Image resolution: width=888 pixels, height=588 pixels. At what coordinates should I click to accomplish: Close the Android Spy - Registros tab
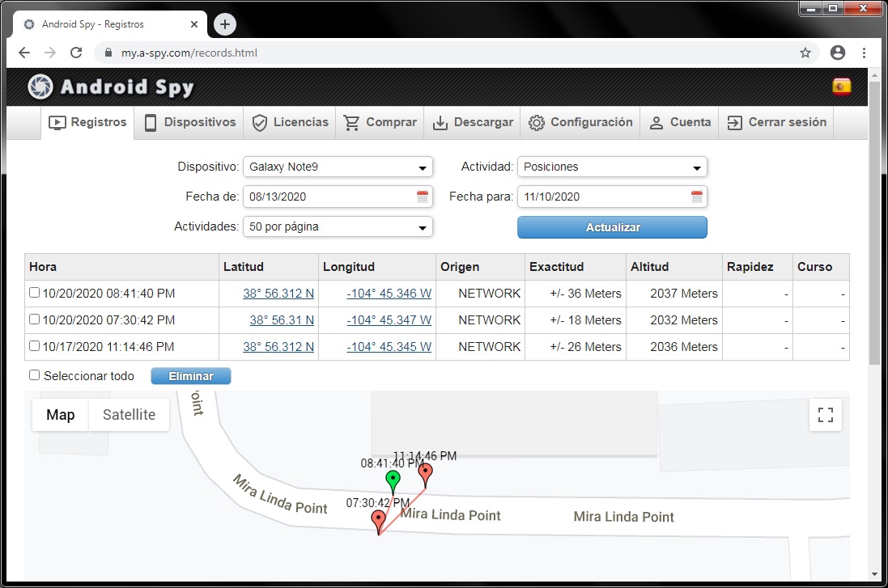[x=194, y=24]
